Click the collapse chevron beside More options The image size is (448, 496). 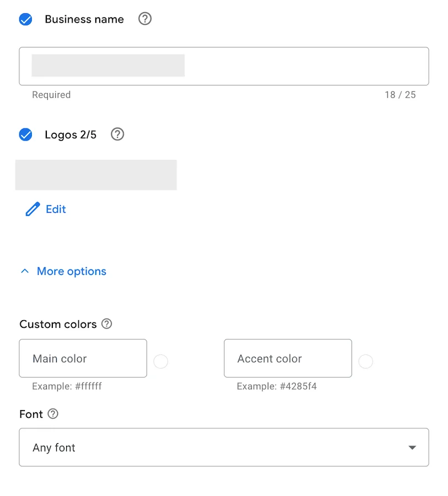(x=24, y=271)
